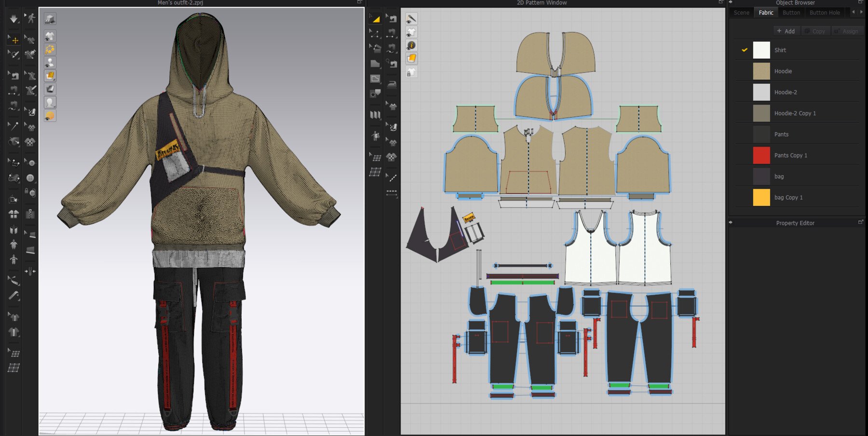Click the white Shirt fabric swatch
This screenshot has width=868, height=436.
[761, 50]
